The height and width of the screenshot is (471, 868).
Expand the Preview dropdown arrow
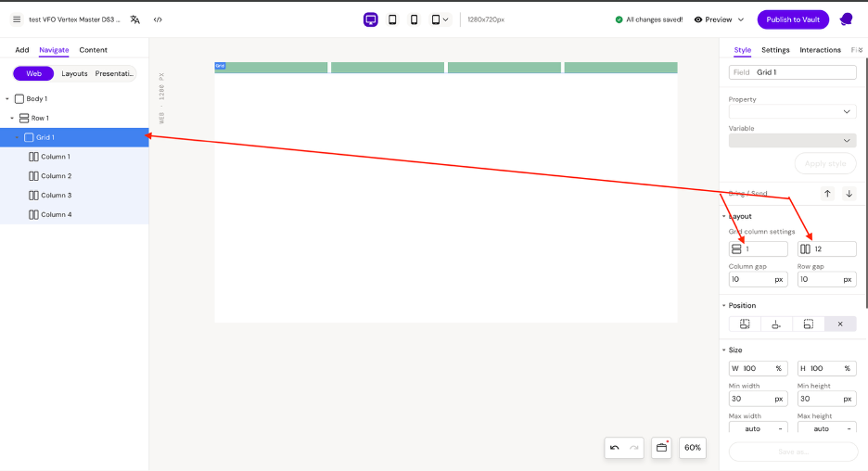pos(741,19)
